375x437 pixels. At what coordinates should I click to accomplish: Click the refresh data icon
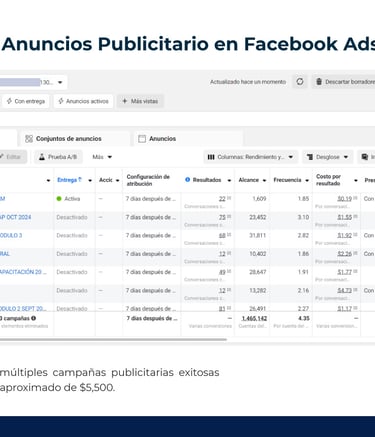click(x=300, y=82)
